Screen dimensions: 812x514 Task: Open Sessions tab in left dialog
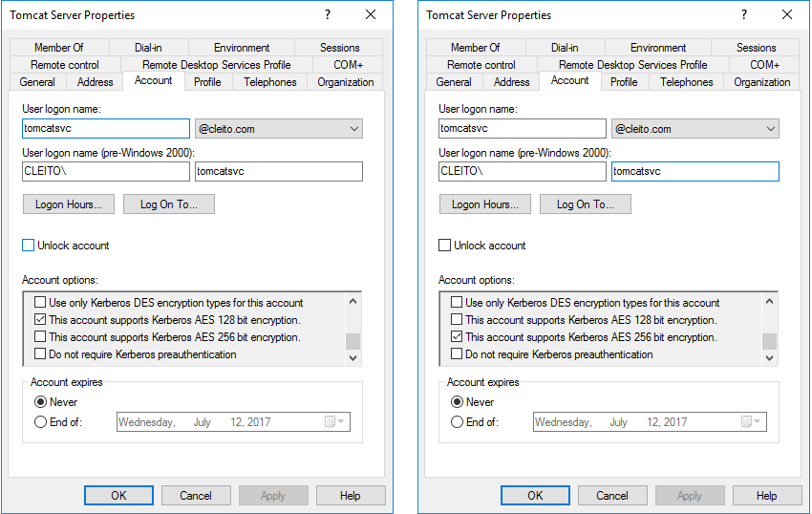[339, 48]
